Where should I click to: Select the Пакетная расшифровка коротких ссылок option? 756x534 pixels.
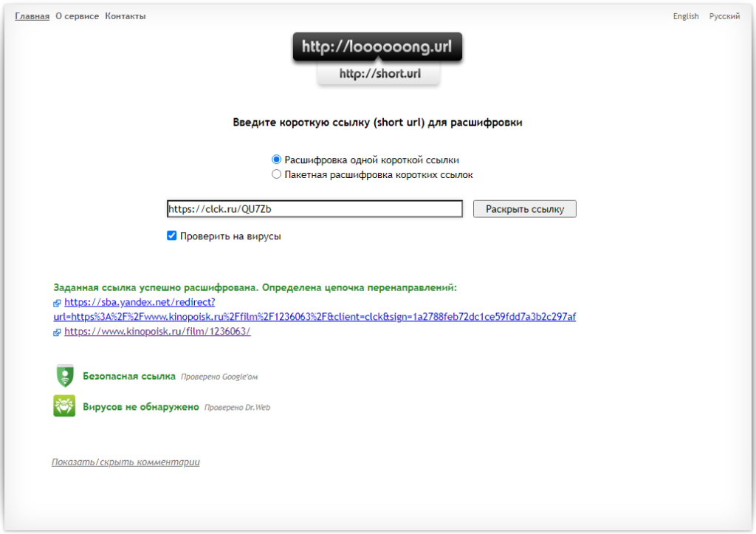click(x=276, y=174)
